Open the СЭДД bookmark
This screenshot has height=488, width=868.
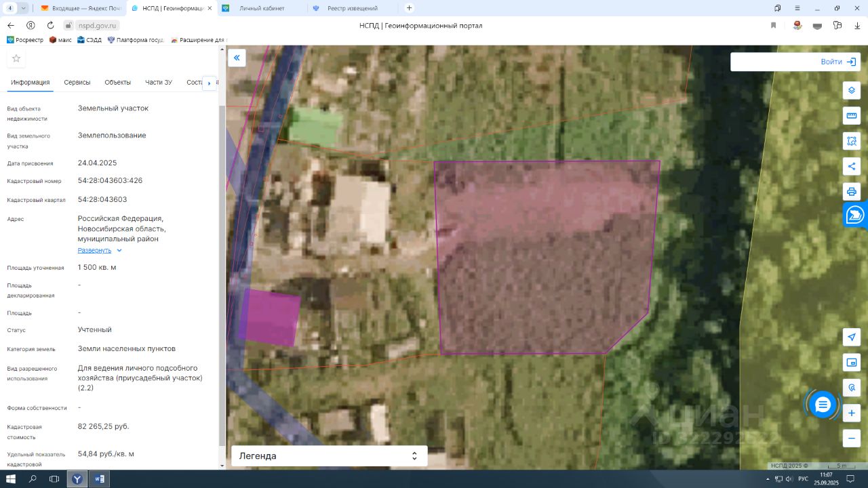click(x=90, y=40)
